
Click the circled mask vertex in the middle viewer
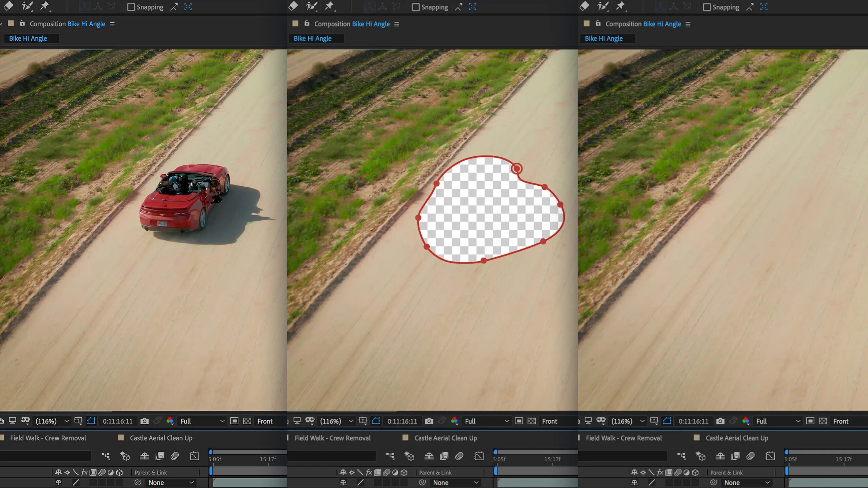coord(516,168)
